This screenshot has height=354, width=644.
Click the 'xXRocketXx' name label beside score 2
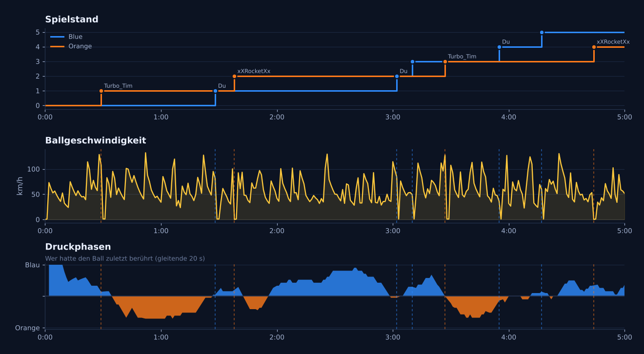point(254,71)
